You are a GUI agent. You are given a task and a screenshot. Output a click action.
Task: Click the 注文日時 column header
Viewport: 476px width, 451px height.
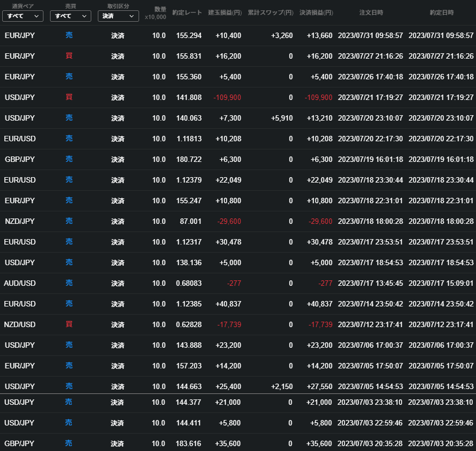pos(371,12)
